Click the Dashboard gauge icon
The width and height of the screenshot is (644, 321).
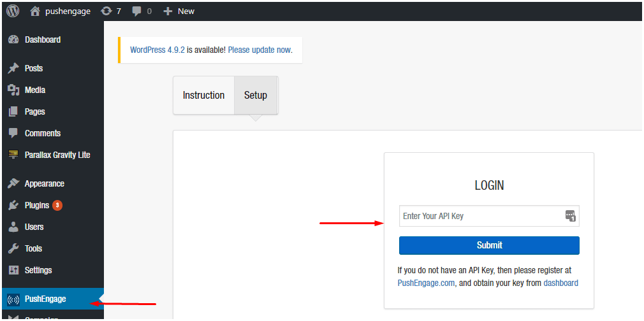click(x=13, y=40)
